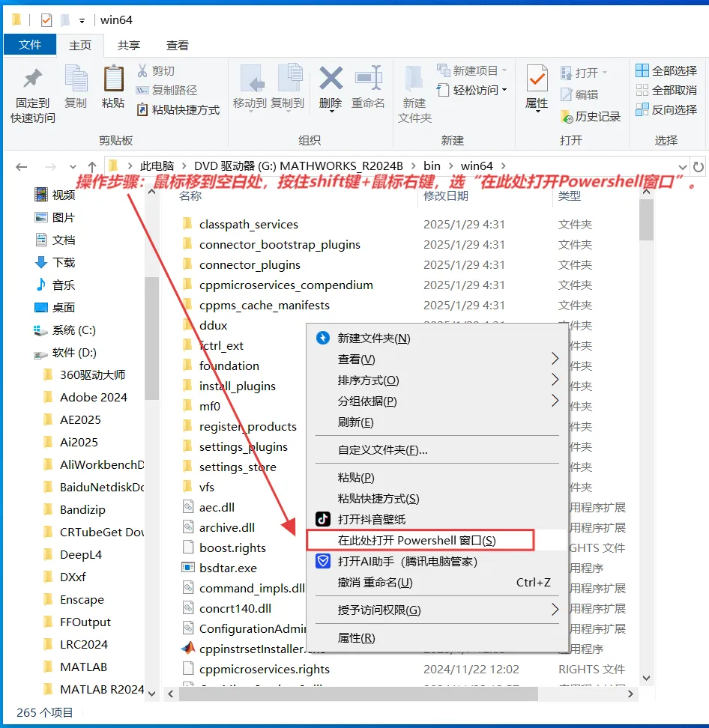
Task: Click the horizontal scrollbar thumb
Action: click(358, 694)
